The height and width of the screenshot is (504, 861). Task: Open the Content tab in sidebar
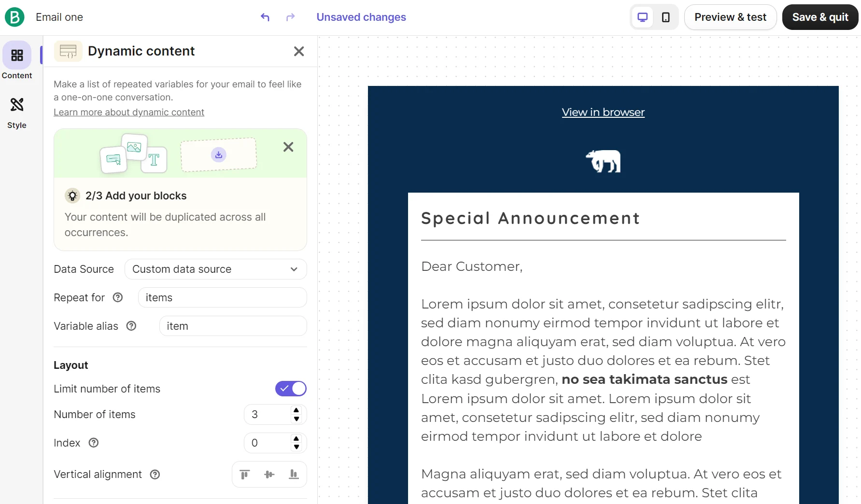click(x=17, y=61)
